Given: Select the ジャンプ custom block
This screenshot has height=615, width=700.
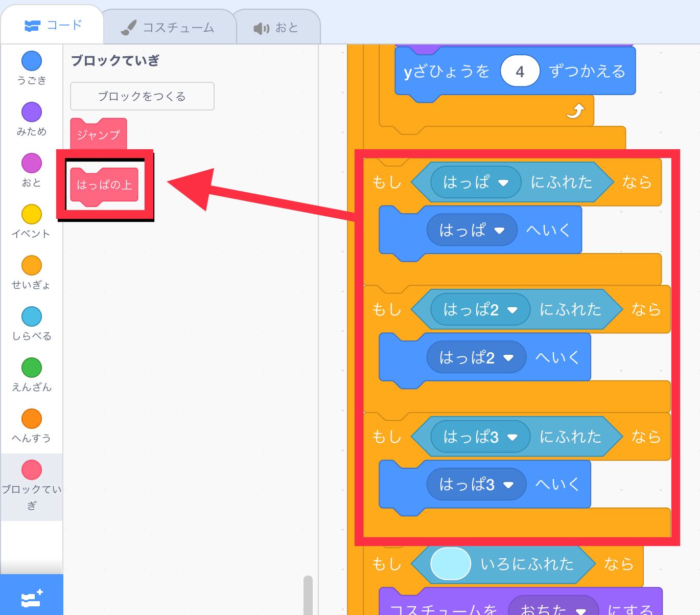Looking at the screenshot, I should point(98,134).
